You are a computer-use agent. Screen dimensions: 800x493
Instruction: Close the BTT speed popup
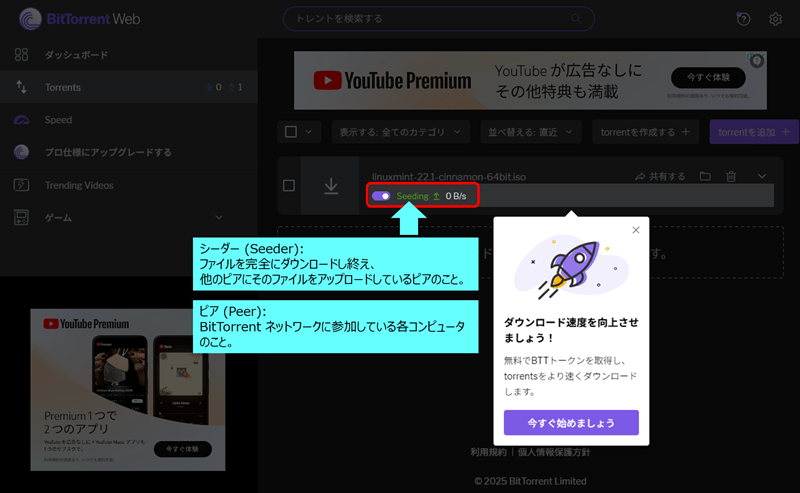coord(636,230)
